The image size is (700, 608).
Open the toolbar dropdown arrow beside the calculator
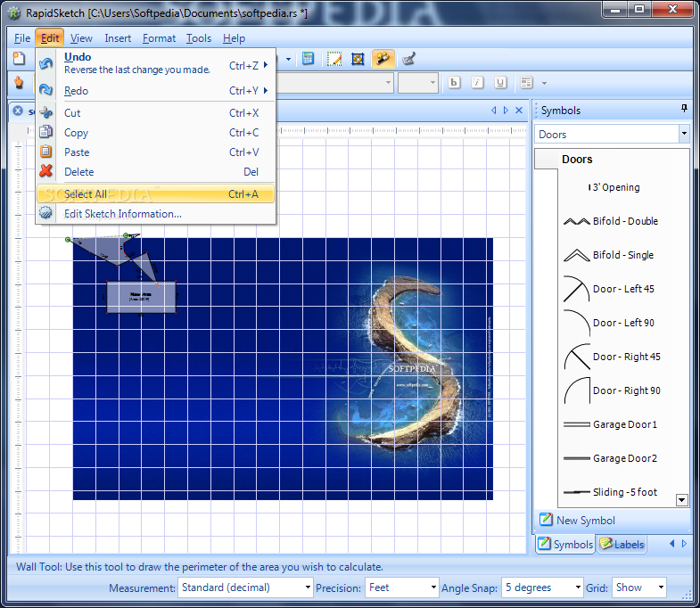click(288, 59)
